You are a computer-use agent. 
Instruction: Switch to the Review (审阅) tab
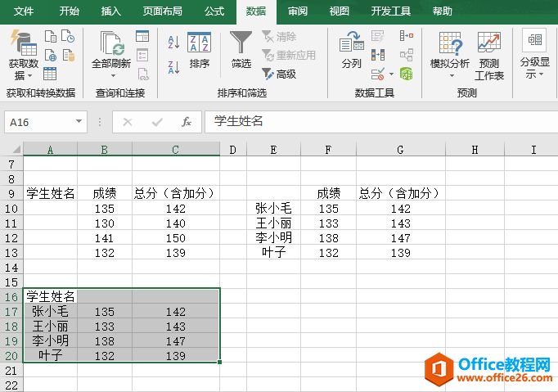298,11
